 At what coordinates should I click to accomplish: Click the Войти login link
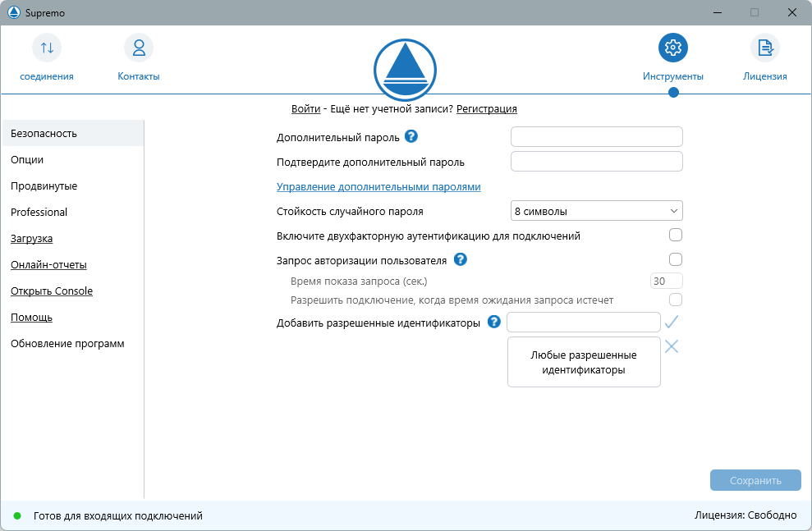click(305, 108)
